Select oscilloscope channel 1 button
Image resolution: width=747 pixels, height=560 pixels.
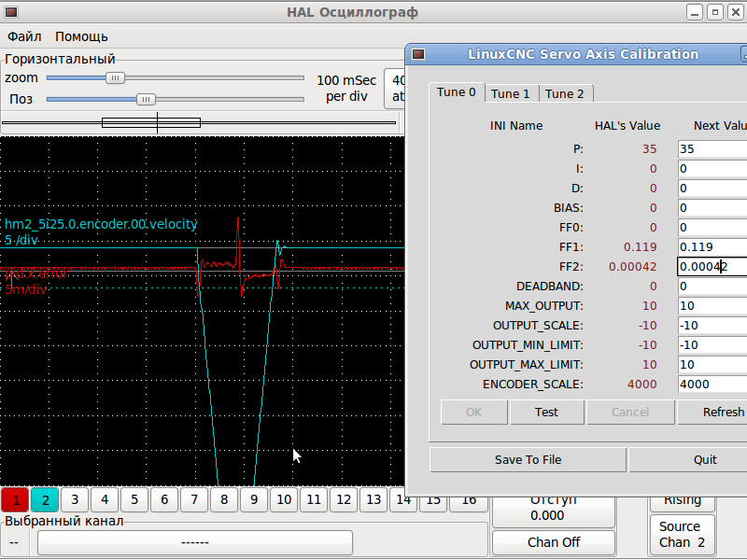tap(15, 499)
